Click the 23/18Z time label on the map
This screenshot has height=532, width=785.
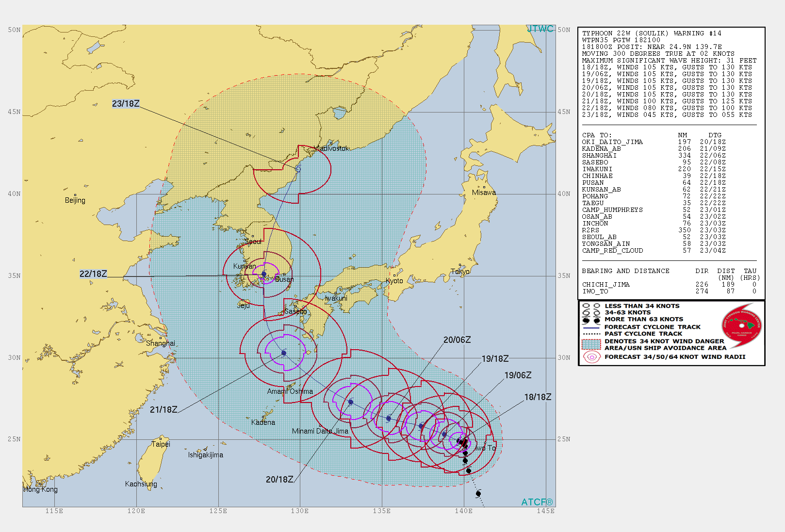point(126,104)
